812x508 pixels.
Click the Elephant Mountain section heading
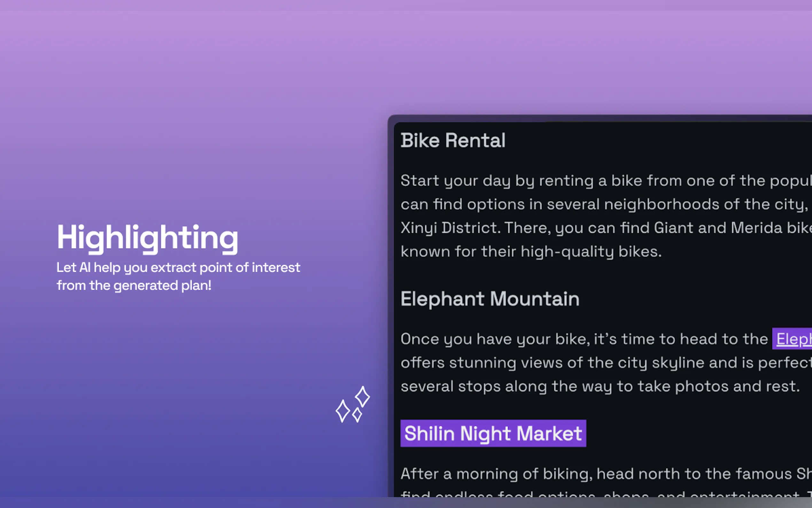[x=490, y=299]
